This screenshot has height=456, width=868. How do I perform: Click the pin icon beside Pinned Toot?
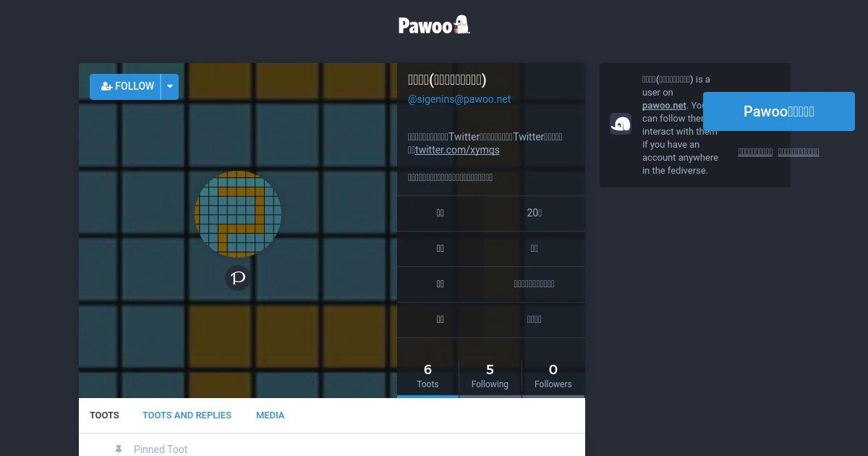click(x=119, y=449)
